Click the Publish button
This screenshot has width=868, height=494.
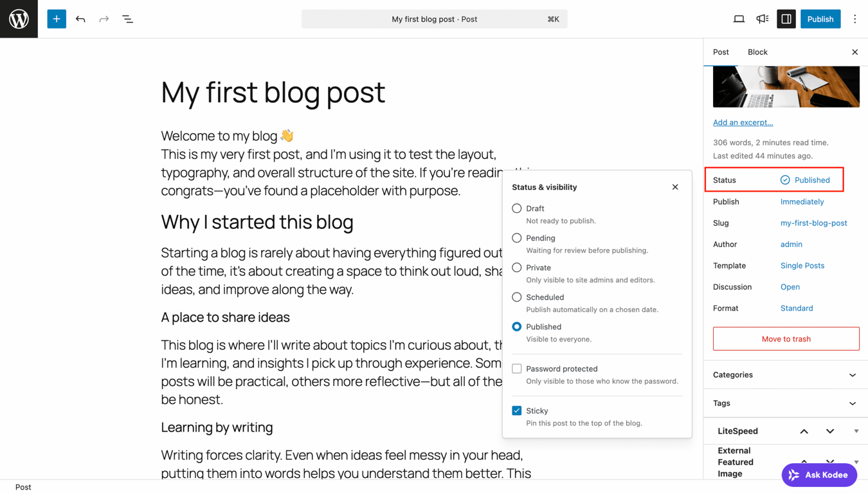[x=820, y=19]
